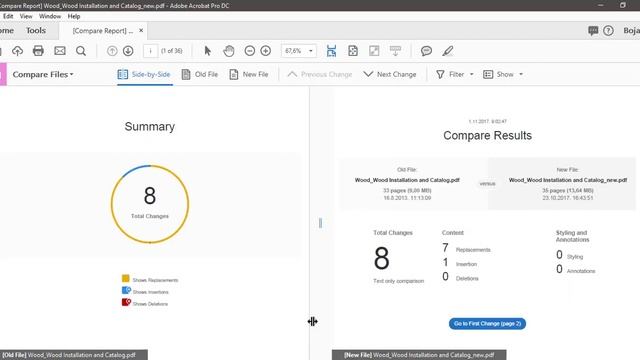This screenshot has height=360, width=640.
Task: Zoom out with minus icon
Action: [250, 51]
